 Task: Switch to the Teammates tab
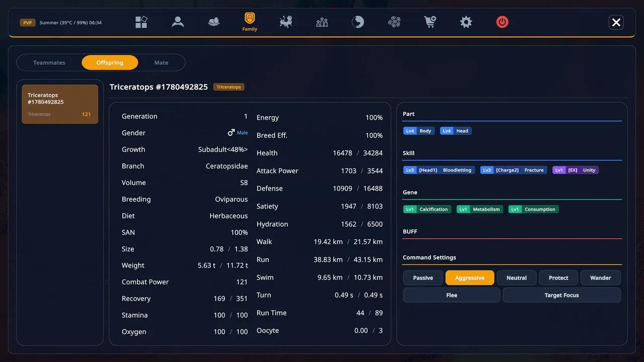tap(49, 63)
